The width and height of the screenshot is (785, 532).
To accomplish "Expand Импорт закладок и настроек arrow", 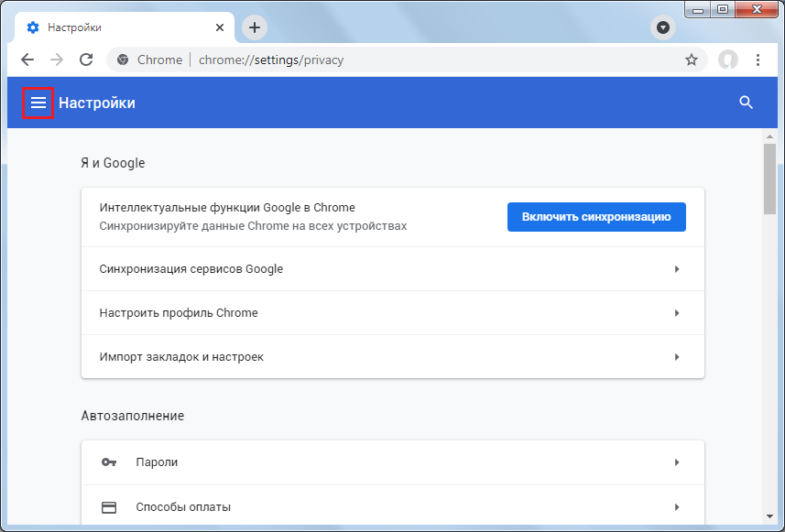I will click(x=677, y=357).
